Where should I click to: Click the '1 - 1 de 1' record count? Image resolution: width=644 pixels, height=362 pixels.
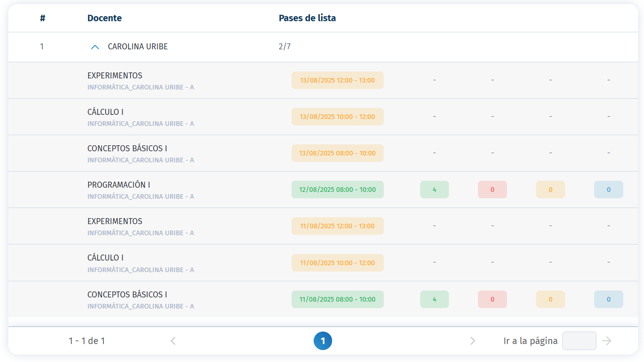[87, 341]
